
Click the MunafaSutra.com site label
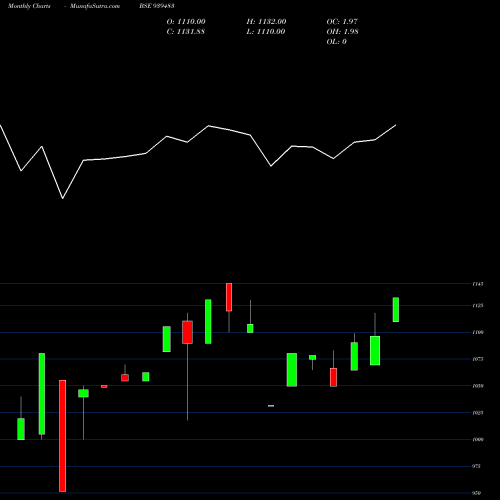coord(95,6)
